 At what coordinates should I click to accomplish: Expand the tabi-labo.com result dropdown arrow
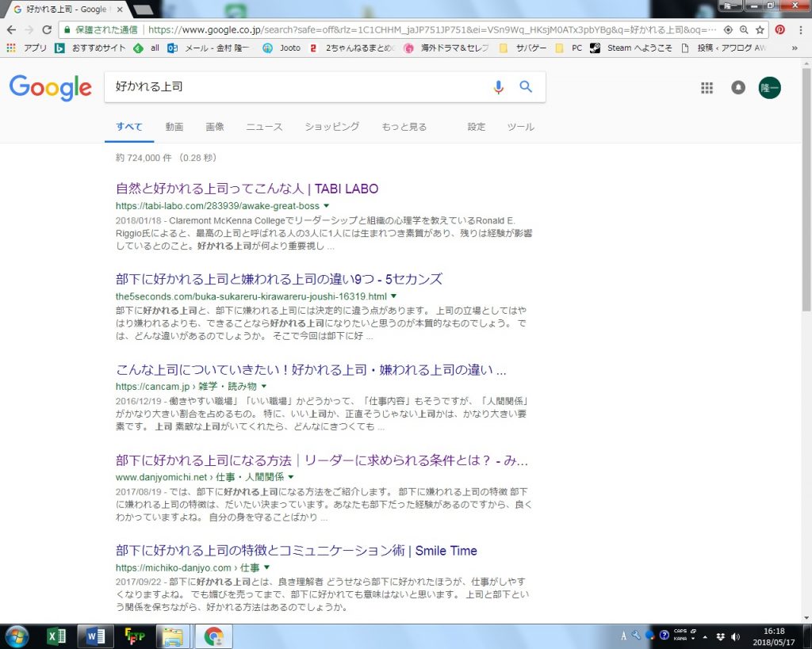pos(326,206)
